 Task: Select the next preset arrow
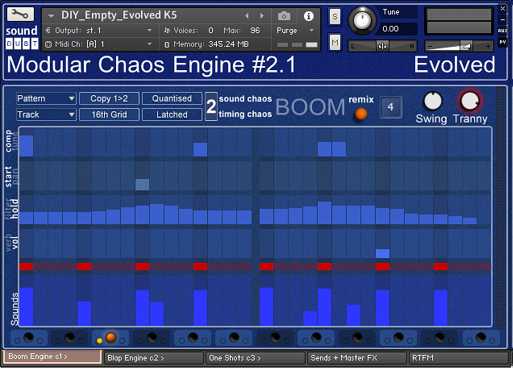pyautogui.click(x=262, y=16)
